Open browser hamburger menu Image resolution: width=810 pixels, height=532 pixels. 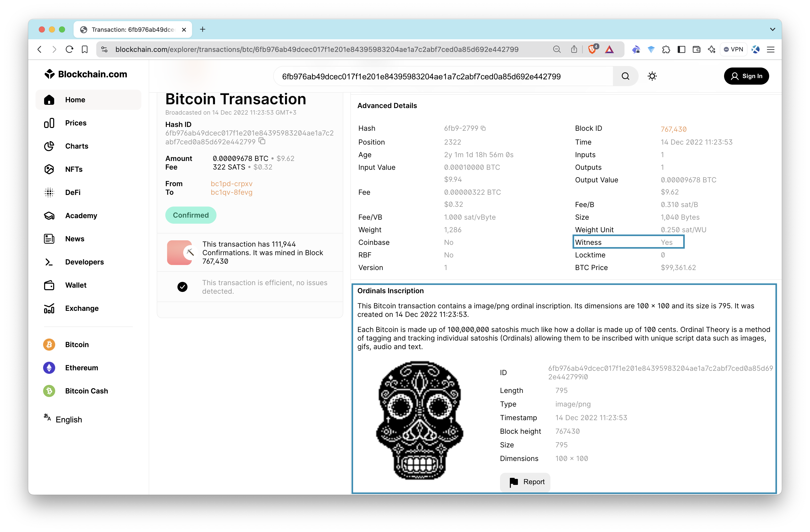pyautogui.click(x=770, y=49)
